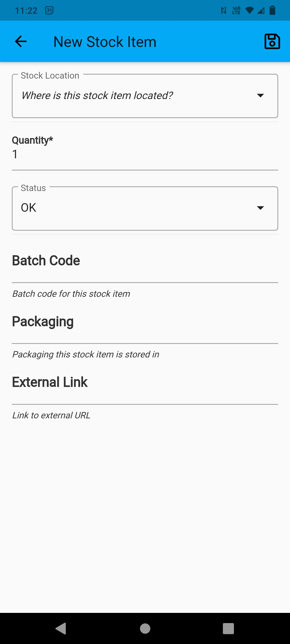Expand the Stock Location dropdown arrow

pos(260,96)
